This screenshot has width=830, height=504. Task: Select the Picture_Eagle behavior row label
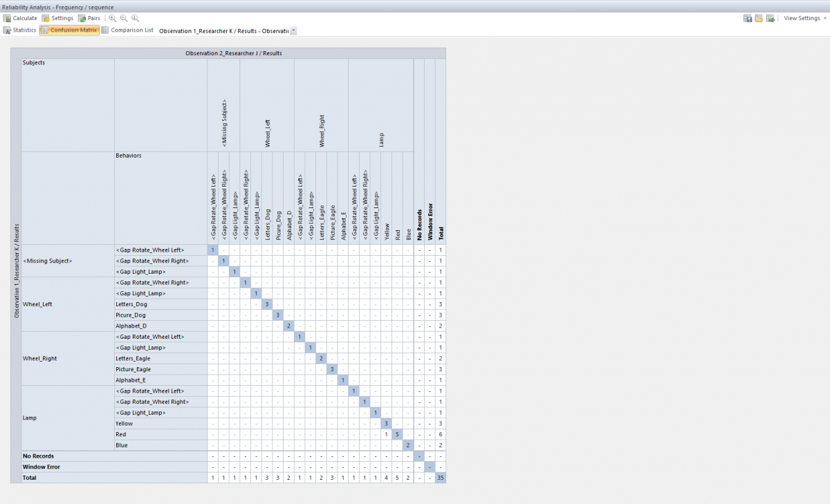pos(133,369)
